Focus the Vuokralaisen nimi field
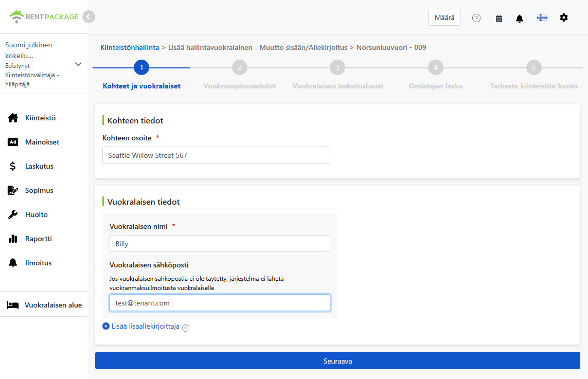This screenshot has width=588, height=379. point(220,244)
